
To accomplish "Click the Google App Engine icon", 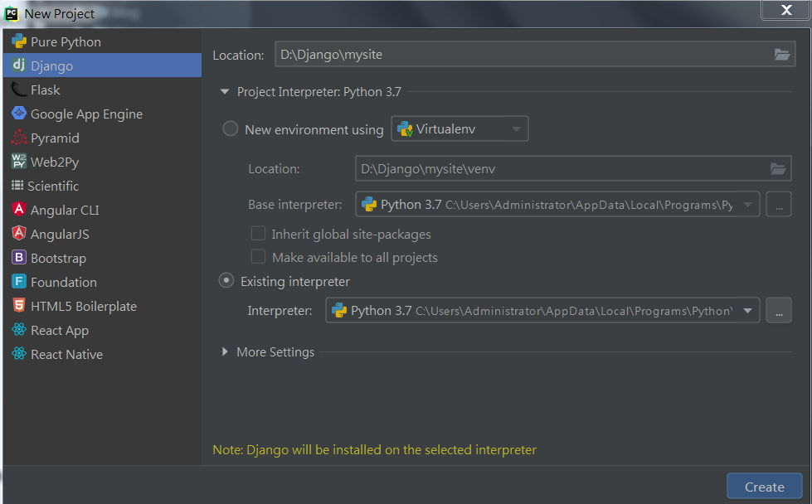I will click(18, 114).
